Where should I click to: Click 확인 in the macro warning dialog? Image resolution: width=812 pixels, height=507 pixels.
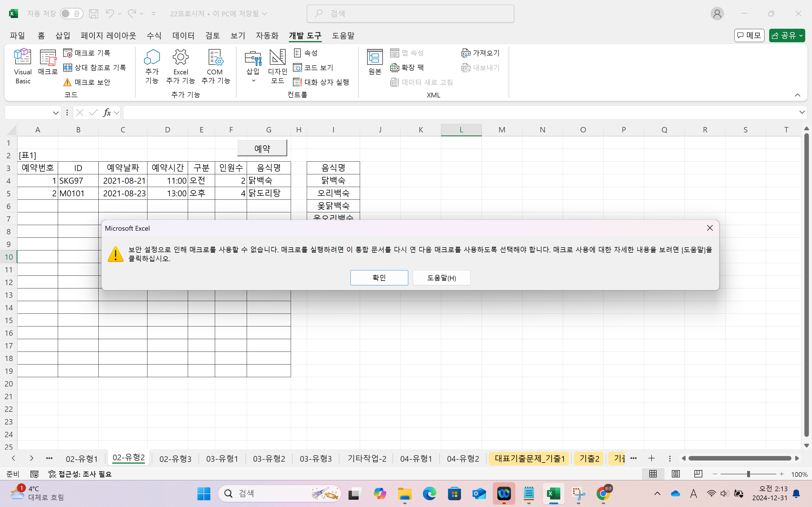pos(379,278)
